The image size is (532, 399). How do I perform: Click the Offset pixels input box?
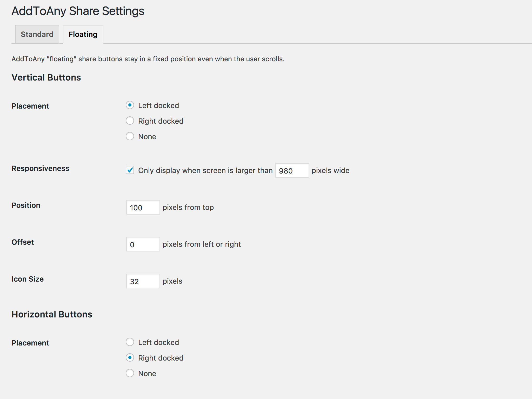coord(143,244)
